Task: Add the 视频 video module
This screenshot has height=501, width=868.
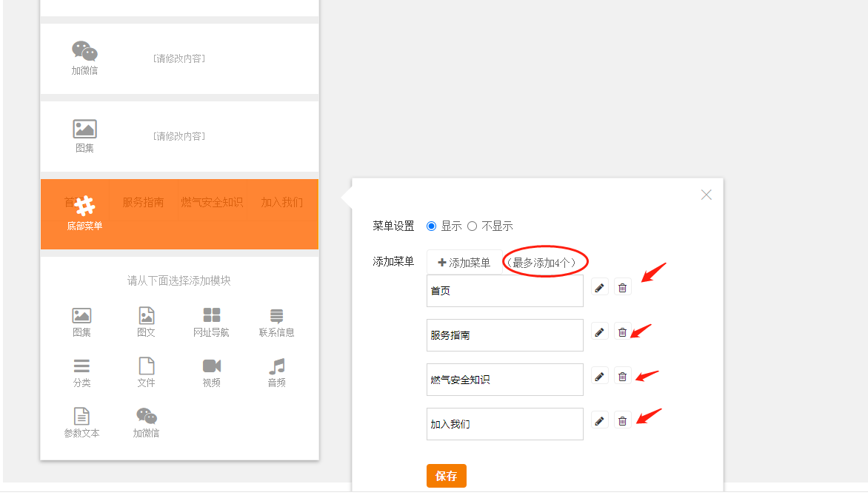Action: [x=212, y=372]
